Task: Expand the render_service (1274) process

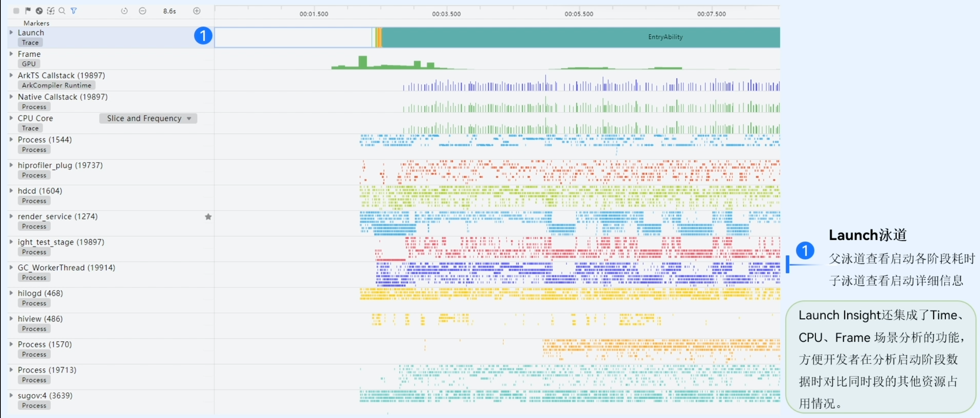Action: 11,216
